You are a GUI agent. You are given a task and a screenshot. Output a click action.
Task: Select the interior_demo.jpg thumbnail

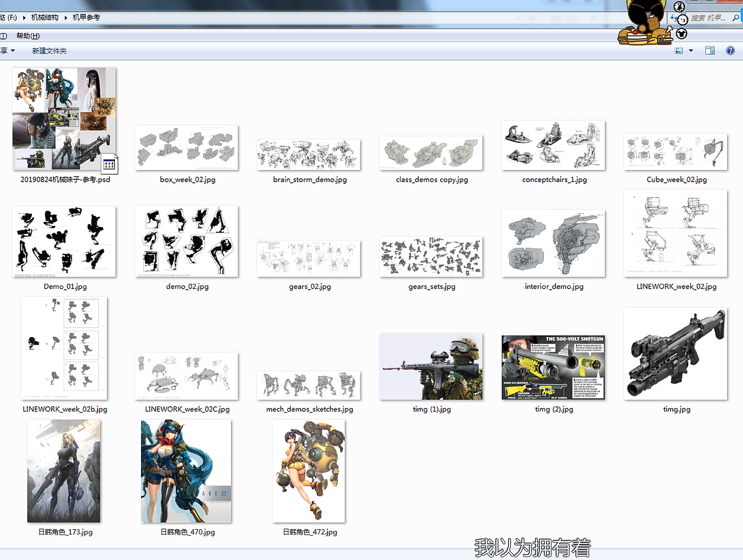pyautogui.click(x=553, y=244)
